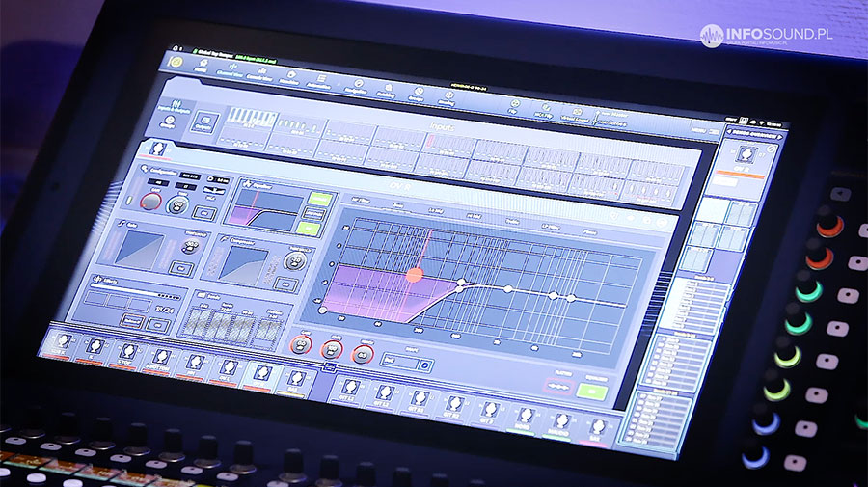Select first input bank thumbnail with white faders
This screenshot has height=487, width=868.
pos(252,118)
